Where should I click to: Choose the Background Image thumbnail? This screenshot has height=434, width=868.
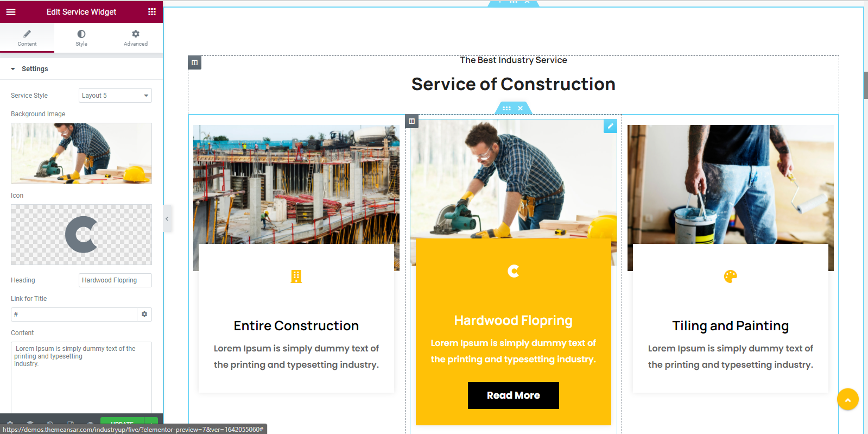coord(81,153)
